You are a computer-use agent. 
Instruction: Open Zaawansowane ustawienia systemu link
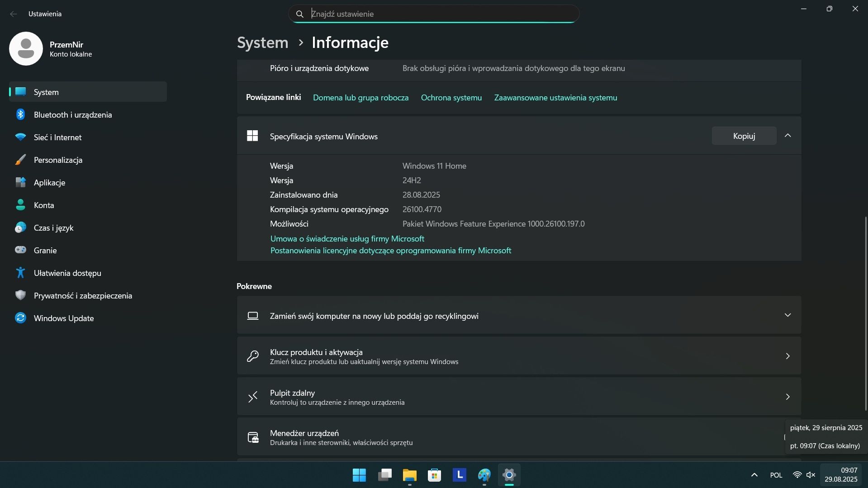[x=555, y=98]
